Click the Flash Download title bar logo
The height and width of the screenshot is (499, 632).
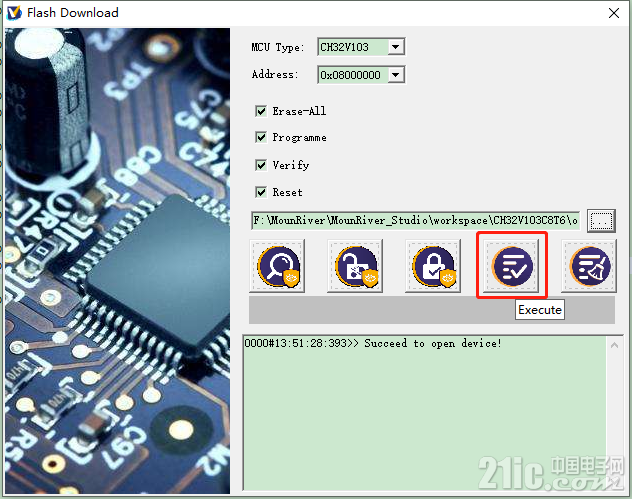15,12
